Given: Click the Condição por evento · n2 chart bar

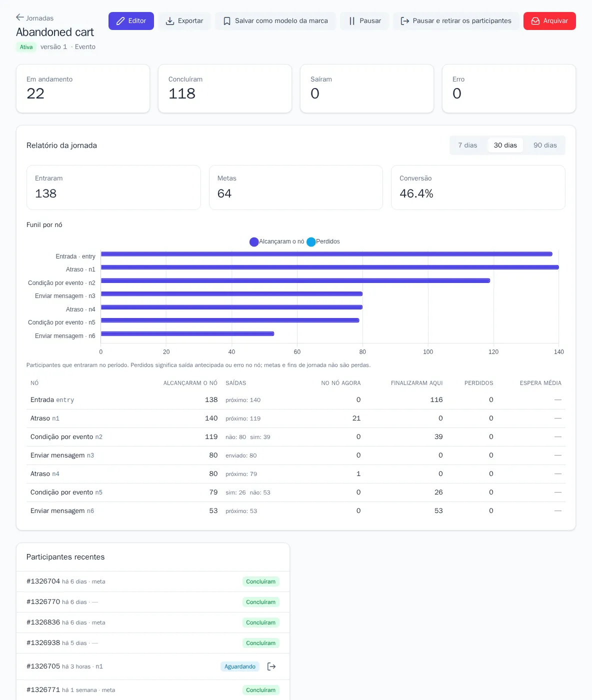Looking at the screenshot, I should point(295,280).
